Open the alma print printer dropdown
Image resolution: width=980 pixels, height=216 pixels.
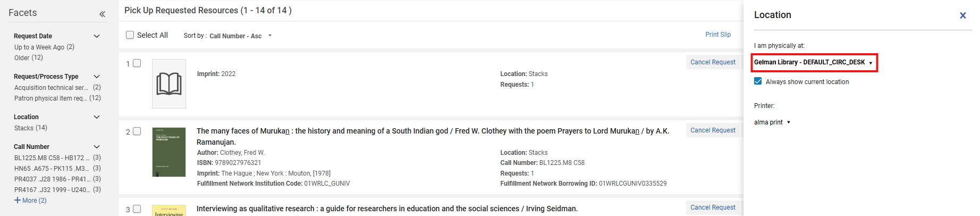click(x=772, y=122)
